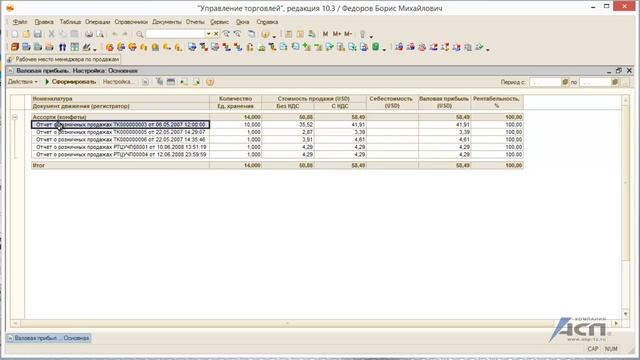
Task: Click the M+ memory add button
Action: (x=337, y=34)
